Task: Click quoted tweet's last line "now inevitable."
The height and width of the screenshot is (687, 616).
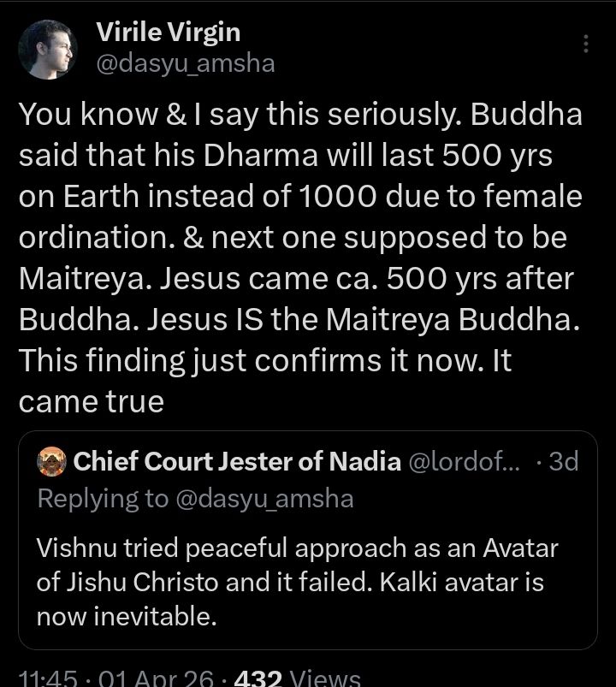Action: [x=126, y=615]
